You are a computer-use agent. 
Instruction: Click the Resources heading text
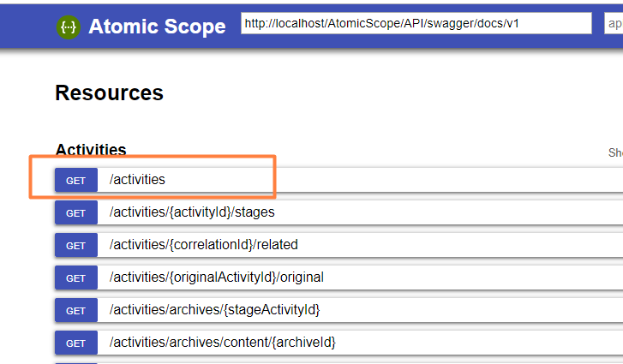click(110, 92)
